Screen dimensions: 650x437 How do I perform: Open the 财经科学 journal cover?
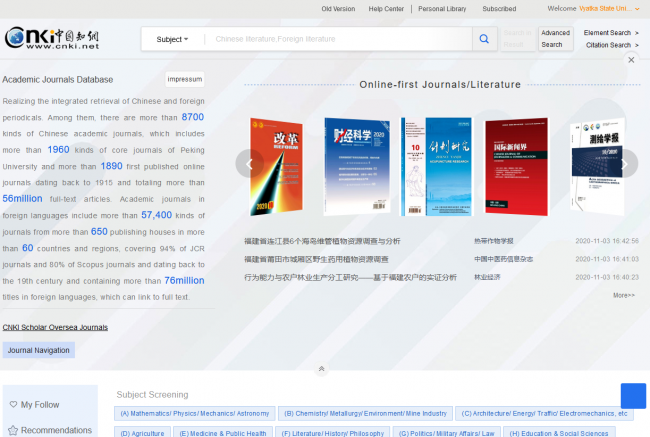click(x=357, y=167)
